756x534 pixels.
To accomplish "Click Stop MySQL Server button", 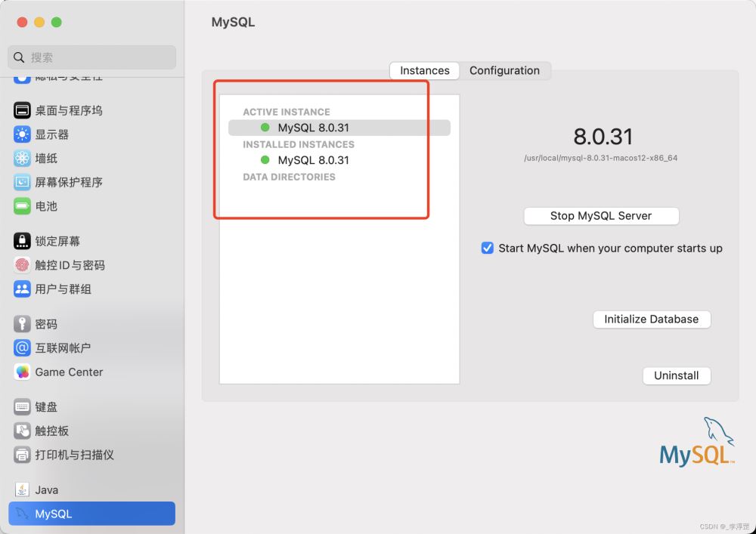I will pyautogui.click(x=601, y=216).
